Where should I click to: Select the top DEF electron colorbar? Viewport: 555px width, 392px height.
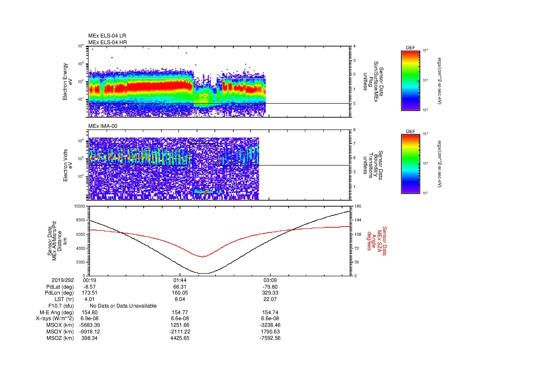(410, 81)
